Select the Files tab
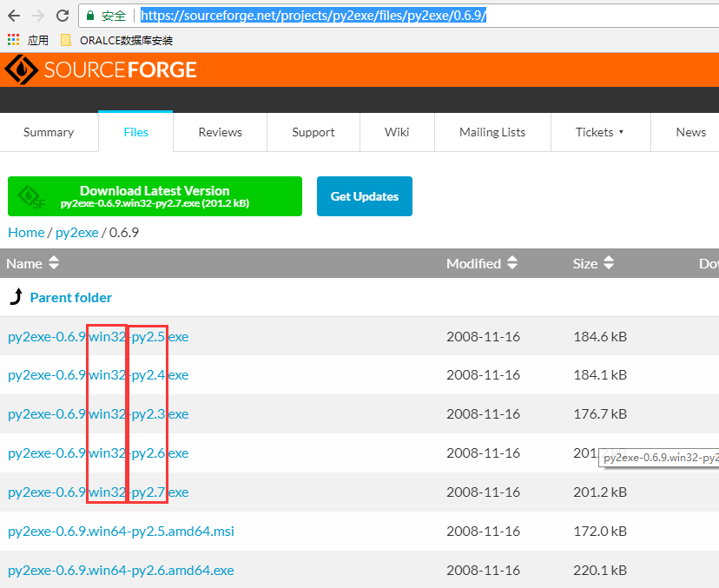 tap(135, 132)
